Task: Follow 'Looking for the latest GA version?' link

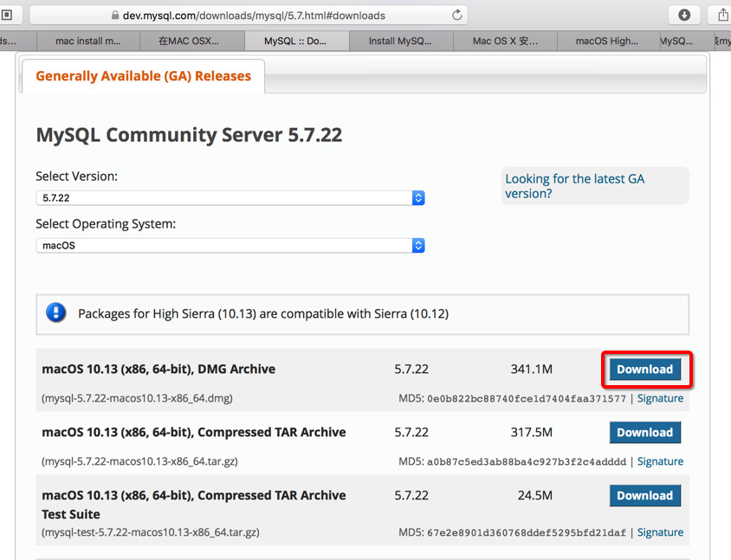Action: (575, 186)
